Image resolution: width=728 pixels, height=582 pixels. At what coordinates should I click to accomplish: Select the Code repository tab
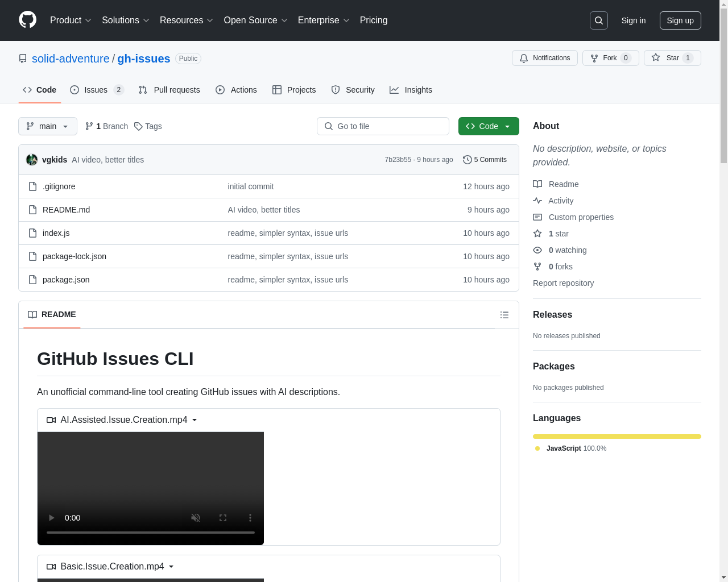click(39, 90)
